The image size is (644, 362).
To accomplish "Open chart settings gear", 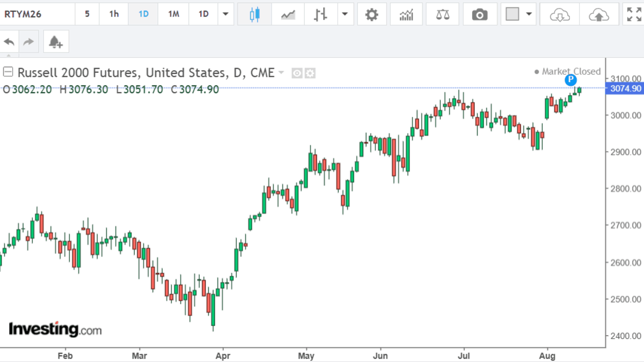I will (371, 14).
